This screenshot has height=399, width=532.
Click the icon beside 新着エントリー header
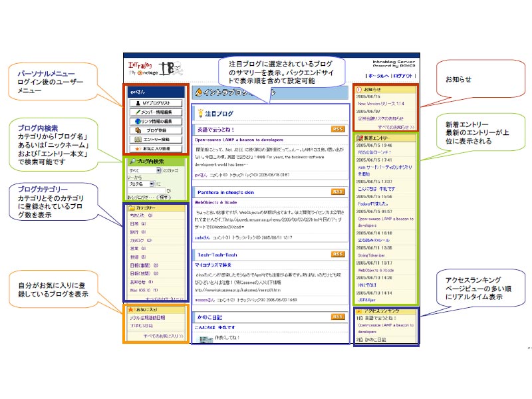point(359,138)
